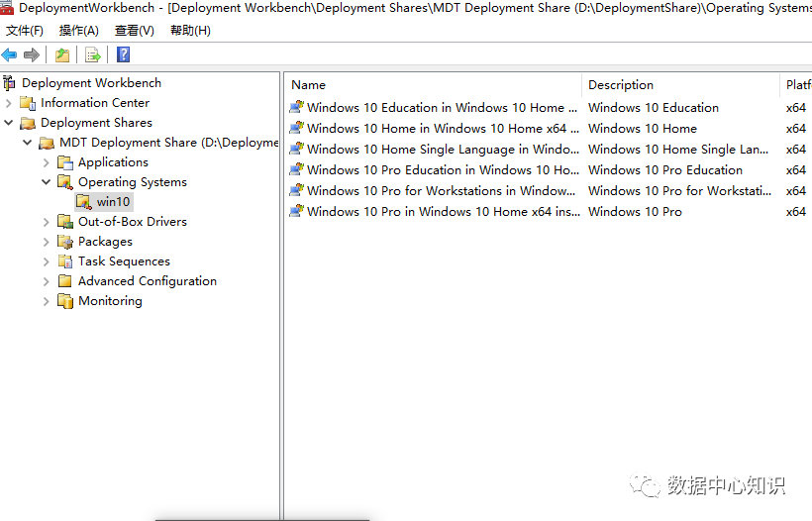Click the Windows 10 Education row icon
The width and height of the screenshot is (812, 521).
pos(296,107)
